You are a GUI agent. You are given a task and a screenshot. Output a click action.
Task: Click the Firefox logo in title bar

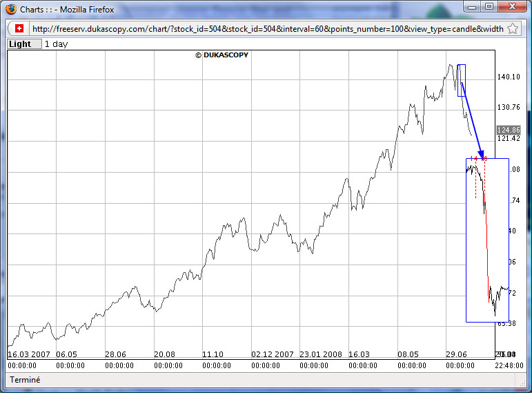pos(11,10)
